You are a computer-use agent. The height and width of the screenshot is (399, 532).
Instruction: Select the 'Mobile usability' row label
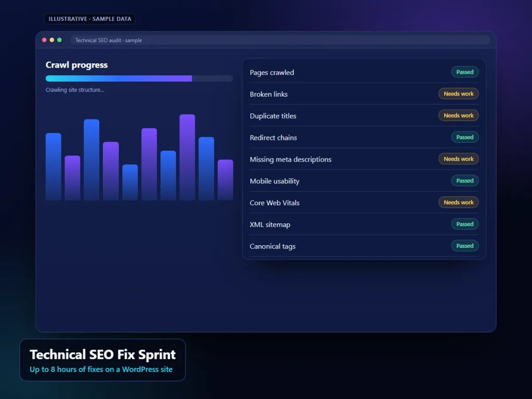click(275, 181)
